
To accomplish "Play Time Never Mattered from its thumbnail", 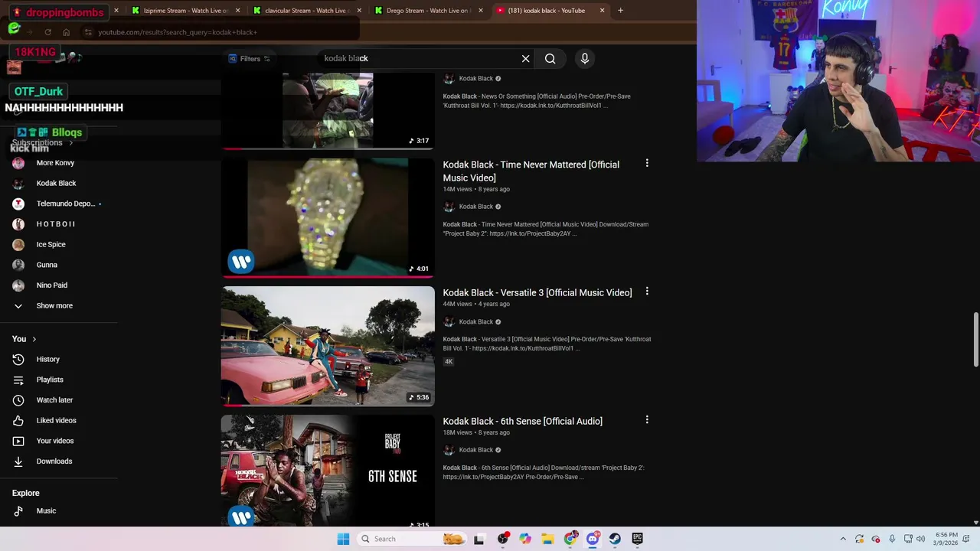I will tap(328, 217).
